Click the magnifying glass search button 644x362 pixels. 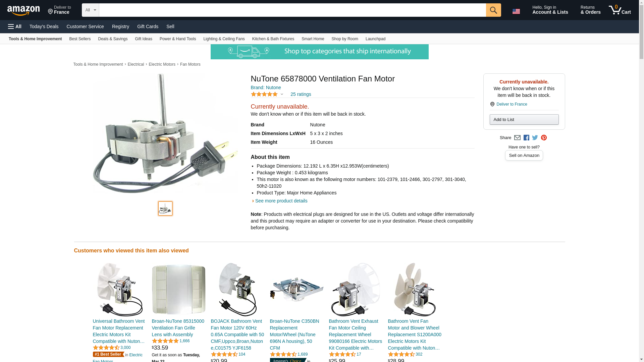[x=493, y=10]
